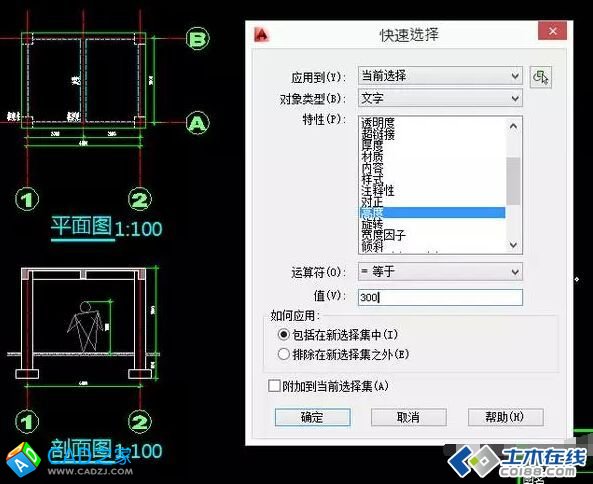The image size is (593, 484).
Task: Select 排除在新选择集之外 radio option
Action: [283, 354]
